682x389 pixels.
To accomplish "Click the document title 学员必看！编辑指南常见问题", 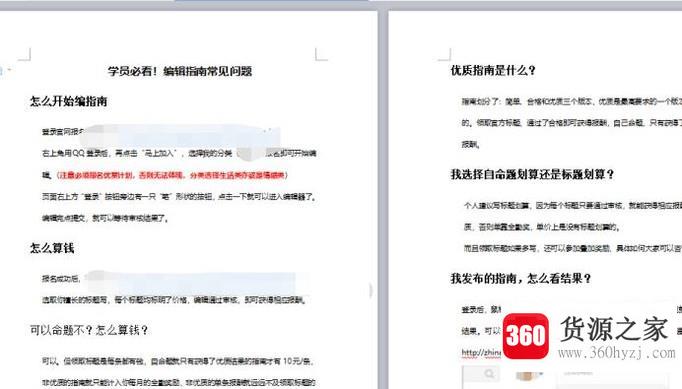I will point(180,71).
